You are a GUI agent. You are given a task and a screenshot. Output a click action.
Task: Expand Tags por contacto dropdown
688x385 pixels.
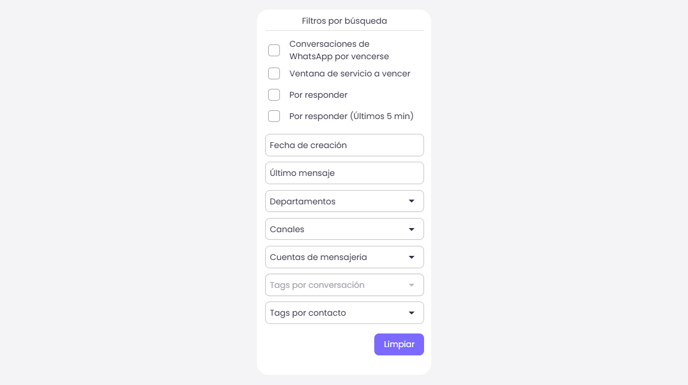coord(344,313)
